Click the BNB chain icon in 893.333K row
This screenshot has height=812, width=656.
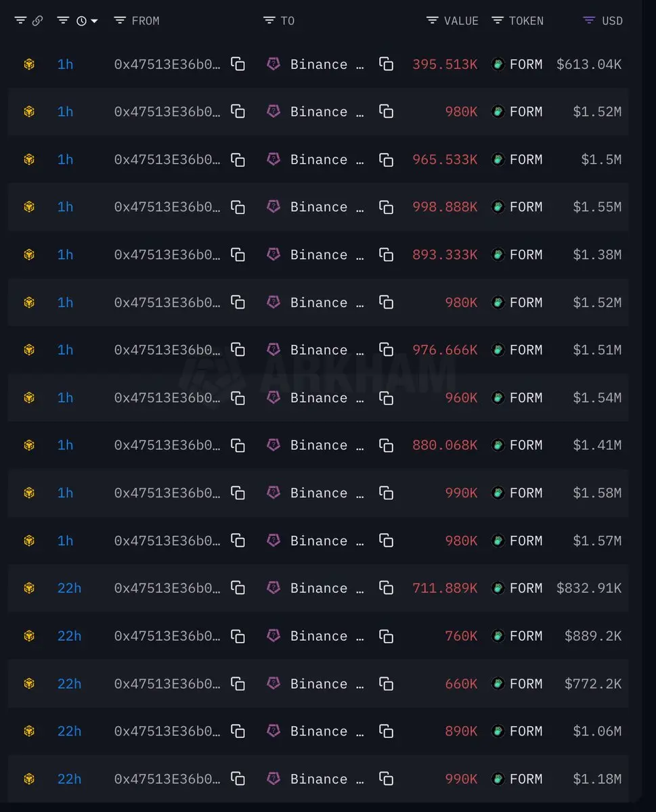coord(29,254)
